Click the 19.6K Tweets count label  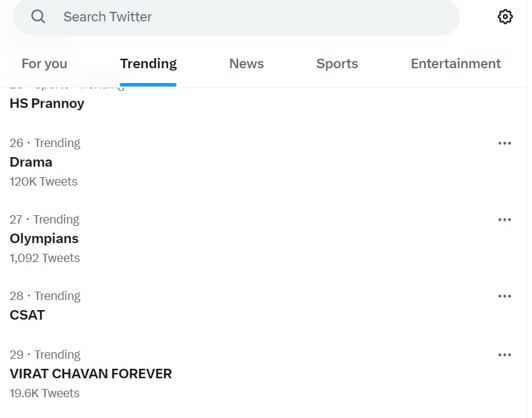tap(44, 393)
